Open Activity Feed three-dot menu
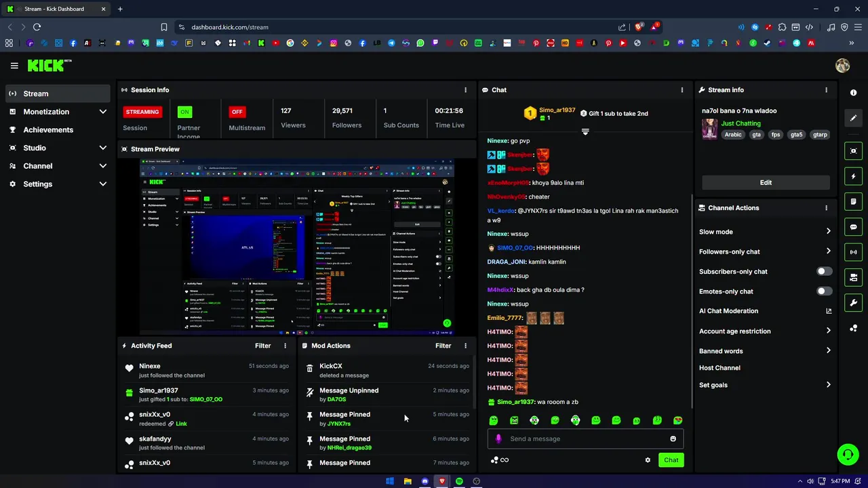The image size is (868, 488). pos(285,346)
